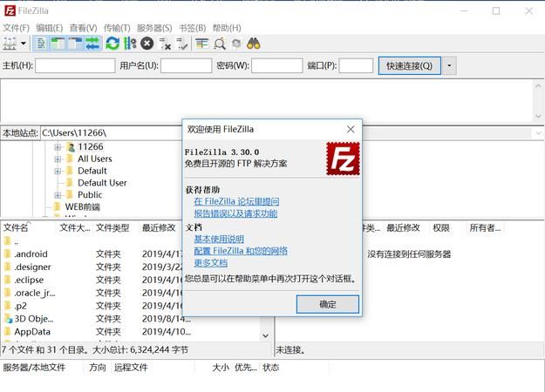This screenshot has width=545, height=392.
Task: Expand the 11266 tree node
Action: point(58,147)
